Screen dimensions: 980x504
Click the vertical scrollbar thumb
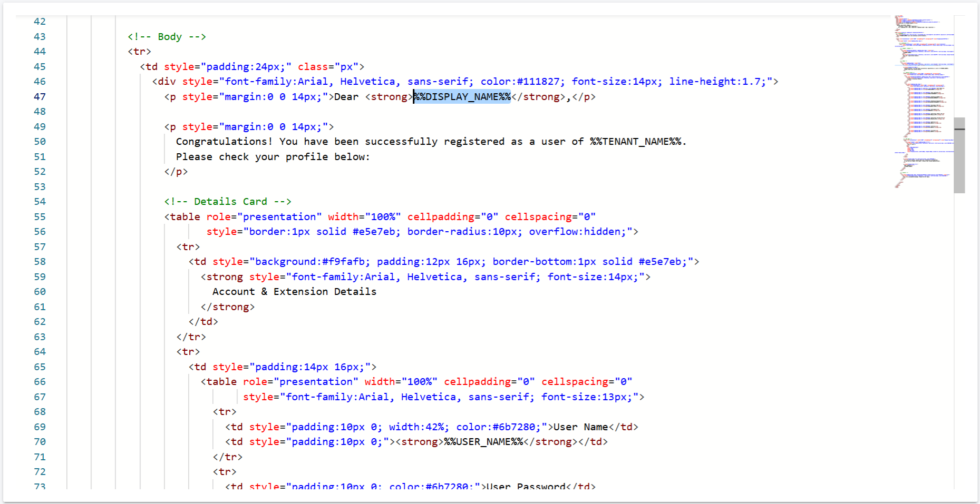click(959, 155)
